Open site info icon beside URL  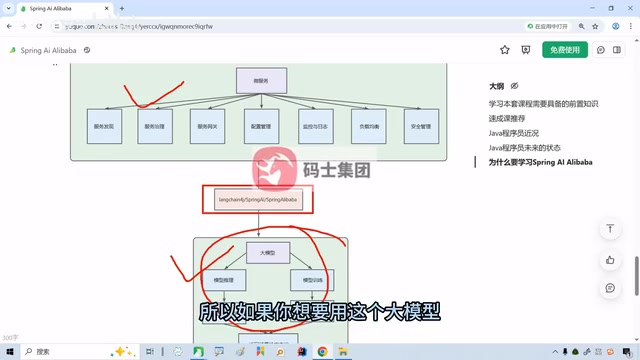point(57,26)
